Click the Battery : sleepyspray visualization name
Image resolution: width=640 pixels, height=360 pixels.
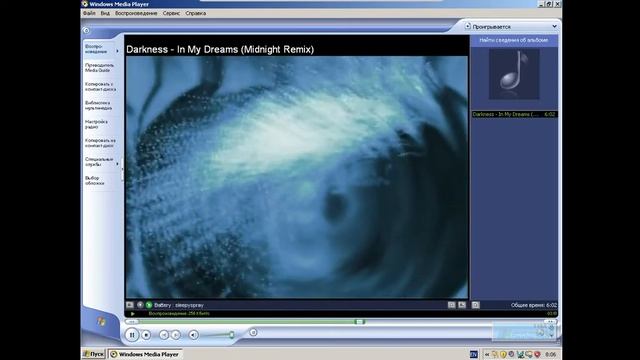click(179, 305)
